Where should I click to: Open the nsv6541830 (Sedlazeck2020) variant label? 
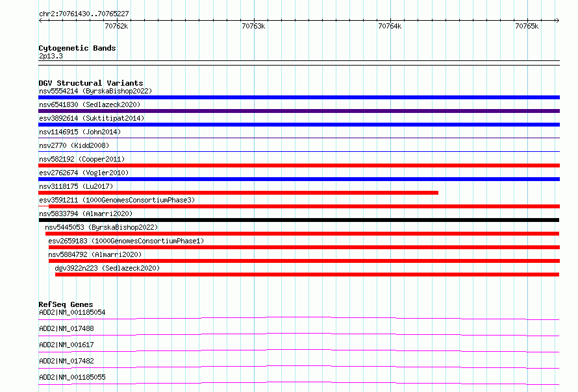(90, 104)
